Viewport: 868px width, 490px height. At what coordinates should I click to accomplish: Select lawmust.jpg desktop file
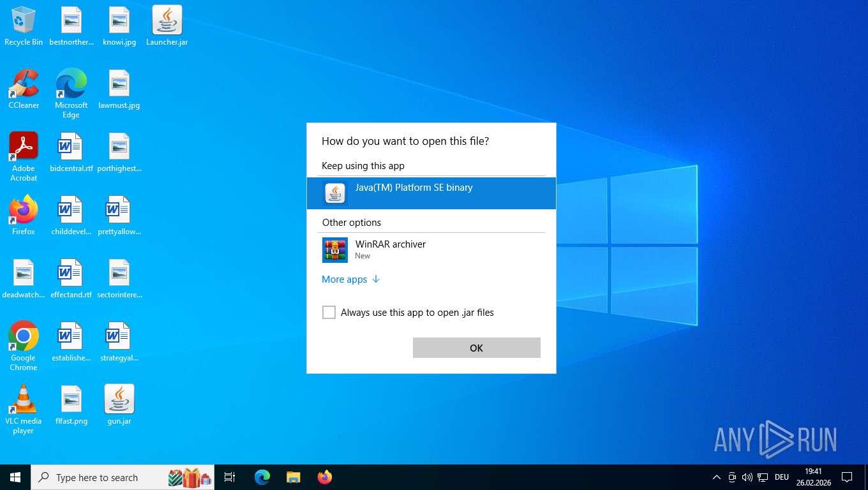[119, 89]
